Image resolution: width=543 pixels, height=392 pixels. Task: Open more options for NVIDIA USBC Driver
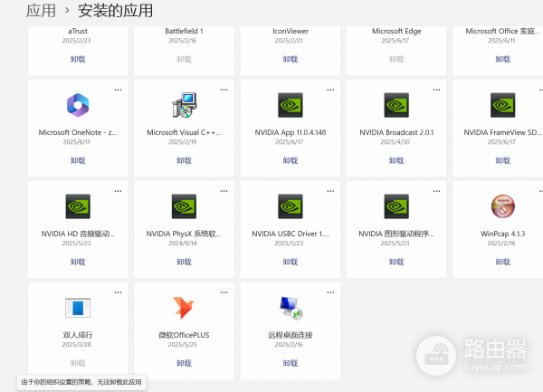coord(330,191)
